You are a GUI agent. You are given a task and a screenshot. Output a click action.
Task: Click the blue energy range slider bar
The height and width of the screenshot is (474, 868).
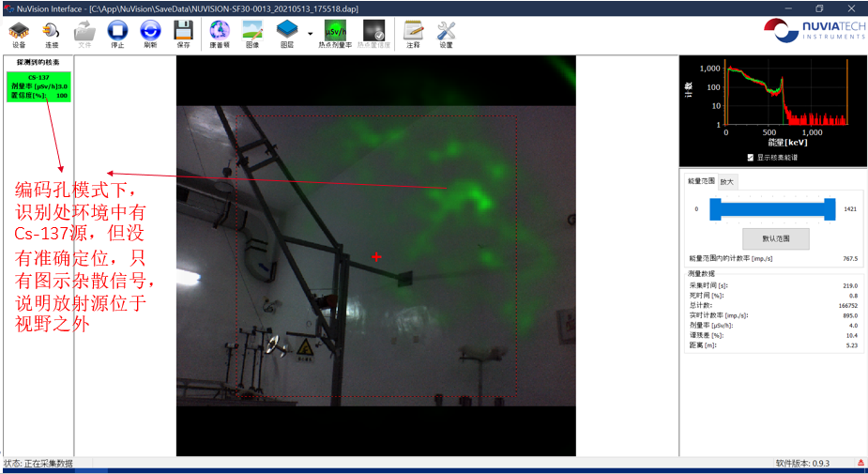(771, 209)
